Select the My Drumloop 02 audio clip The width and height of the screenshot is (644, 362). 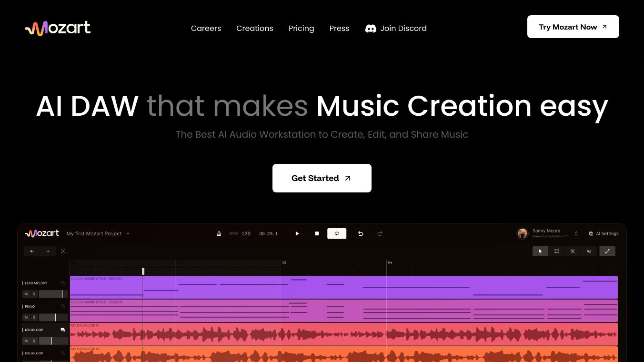(x=343, y=354)
